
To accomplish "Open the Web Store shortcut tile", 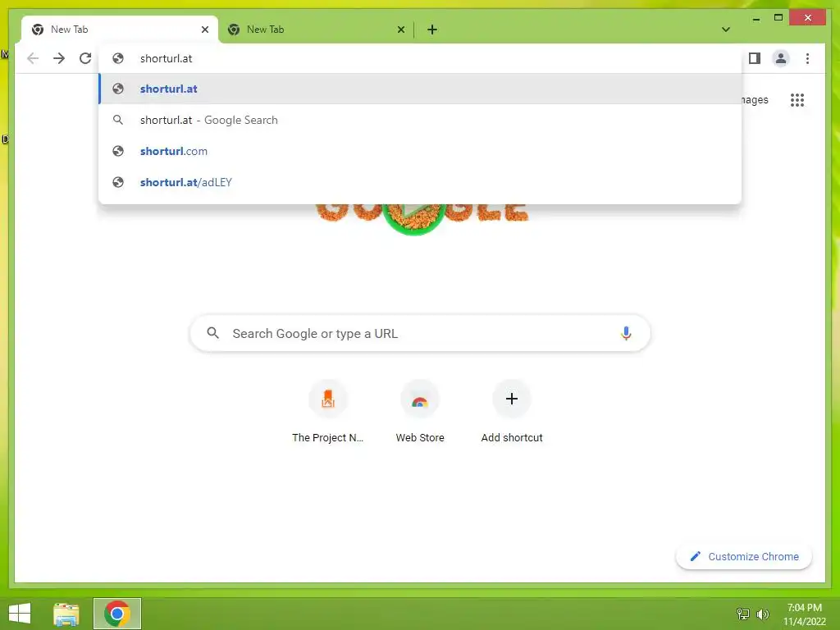I will pyautogui.click(x=420, y=413).
